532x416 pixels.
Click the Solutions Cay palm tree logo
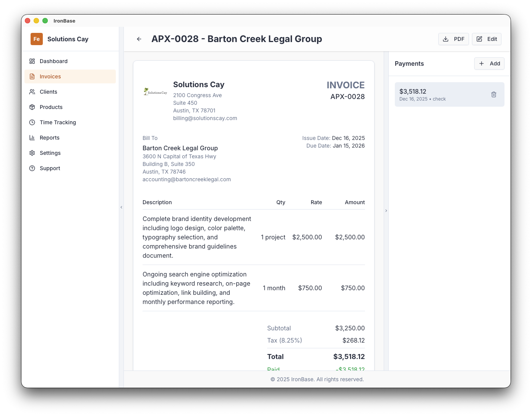(155, 91)
